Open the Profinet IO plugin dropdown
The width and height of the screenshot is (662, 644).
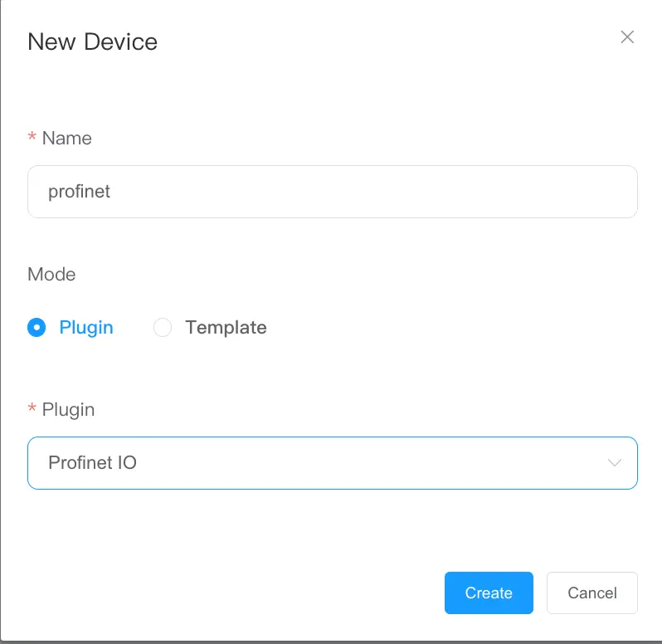[x=332, y=462]
